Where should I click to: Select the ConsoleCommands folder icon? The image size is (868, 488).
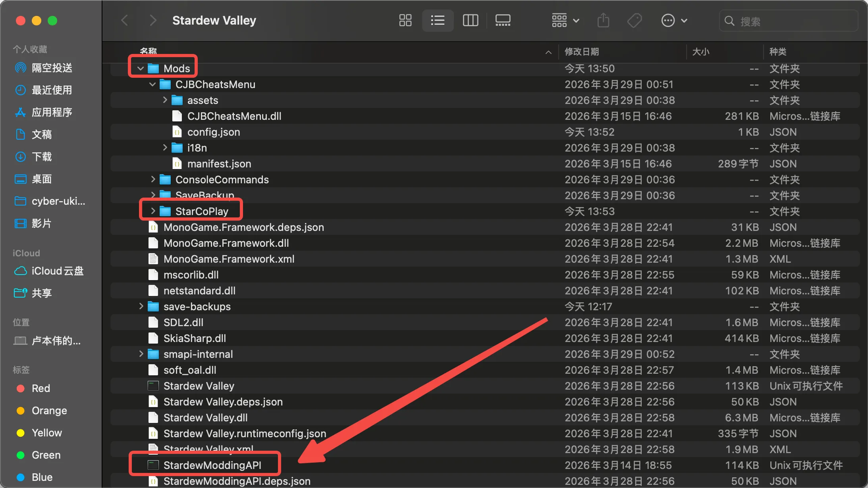(165, 179)
